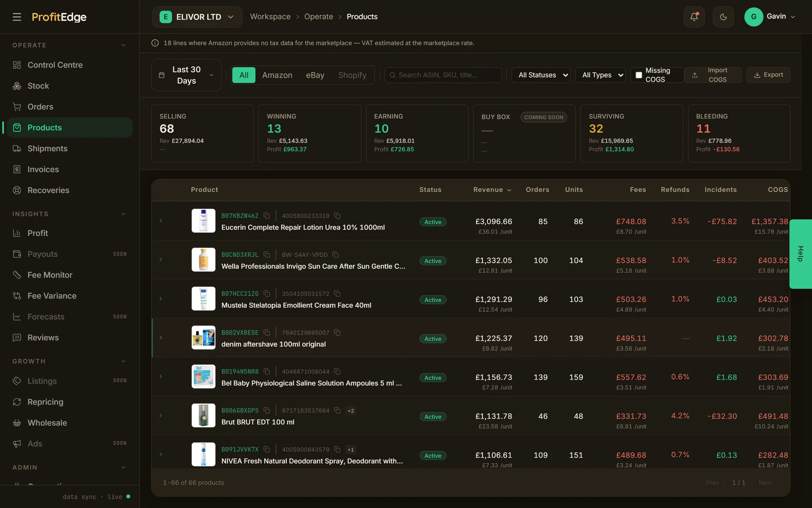Image resolution: width=812 pixels, height=508 pixels.
Task: Click the VAT notice info icon
Action: tap(155, 43)
